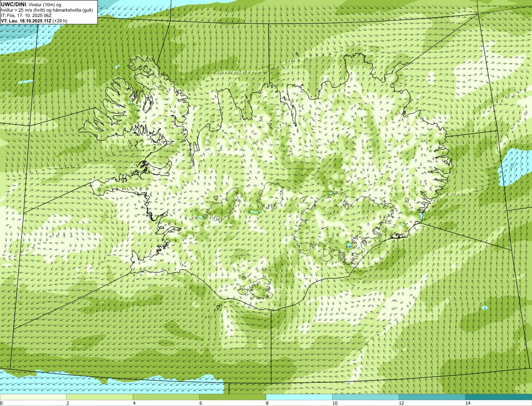Click the darkest teal swatch above 14
Image resolution: width=532 pixels, height=406 pixels.
[x=499, y=397]
